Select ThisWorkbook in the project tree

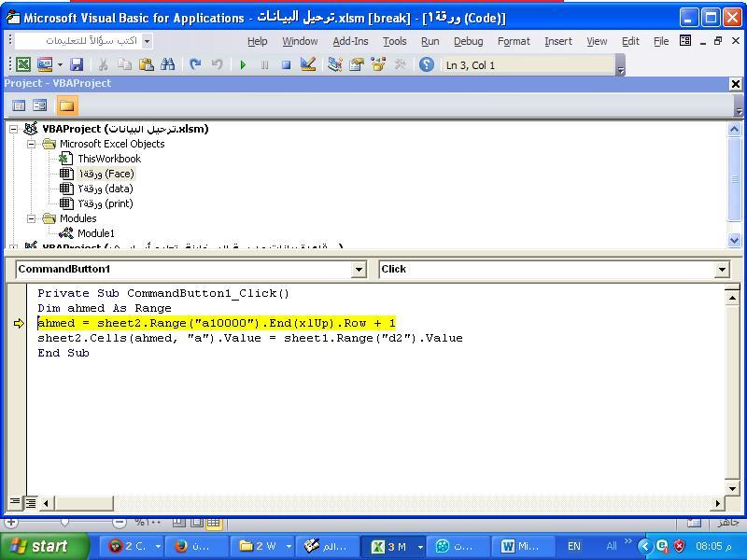coord(109,159)
